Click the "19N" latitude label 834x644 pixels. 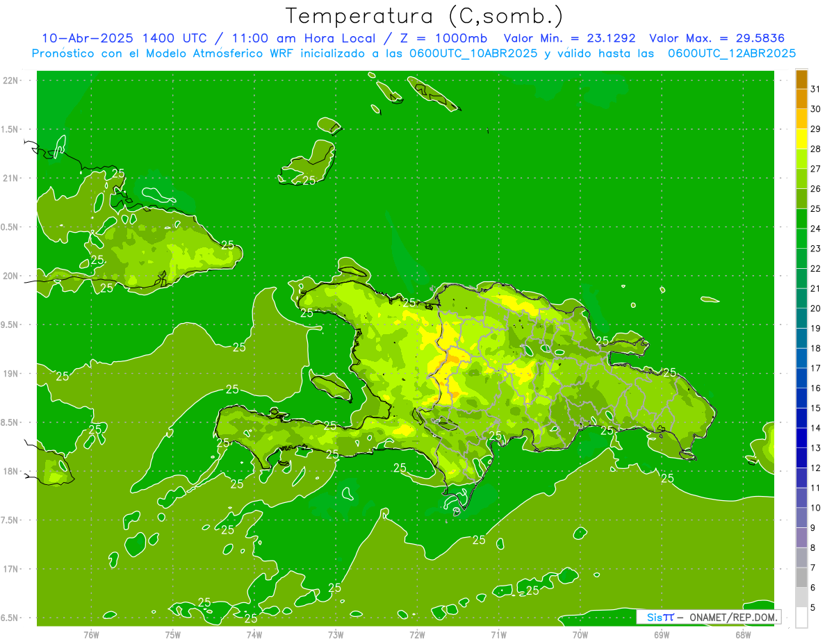[11, 374]
